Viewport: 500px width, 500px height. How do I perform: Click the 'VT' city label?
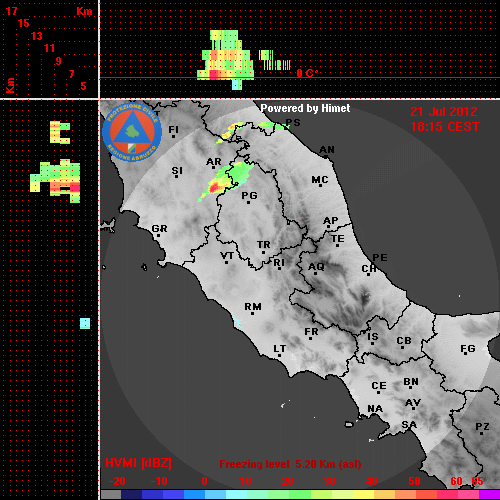coord(227,256)
